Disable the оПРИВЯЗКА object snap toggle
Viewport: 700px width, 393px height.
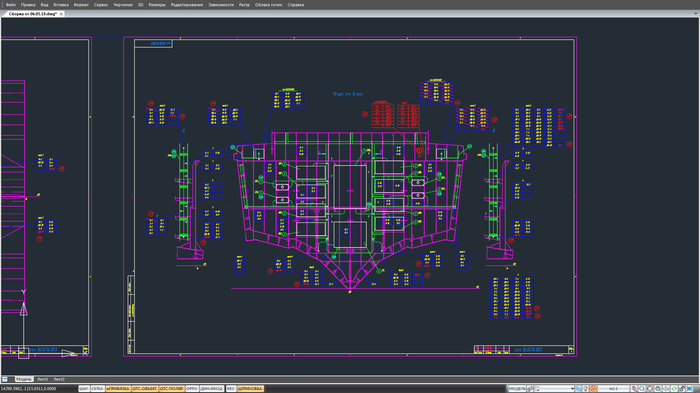(118, 389)
